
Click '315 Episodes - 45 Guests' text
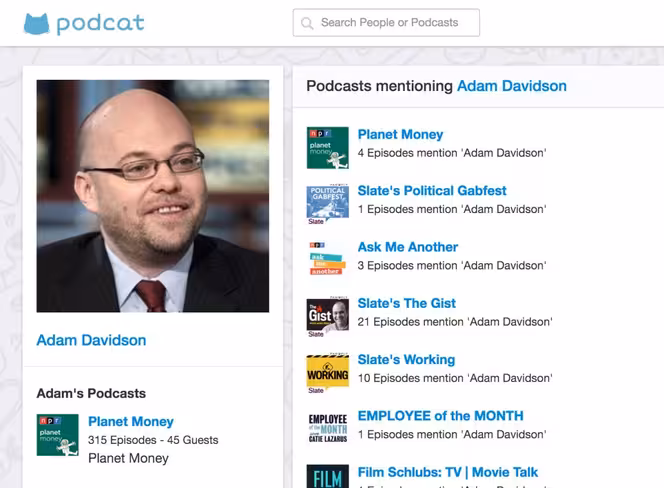point(153,440)
